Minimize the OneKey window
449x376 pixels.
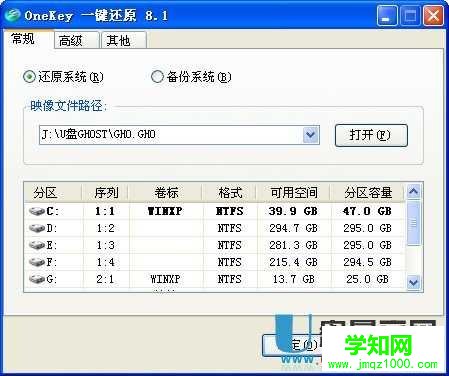pos(387,16)
